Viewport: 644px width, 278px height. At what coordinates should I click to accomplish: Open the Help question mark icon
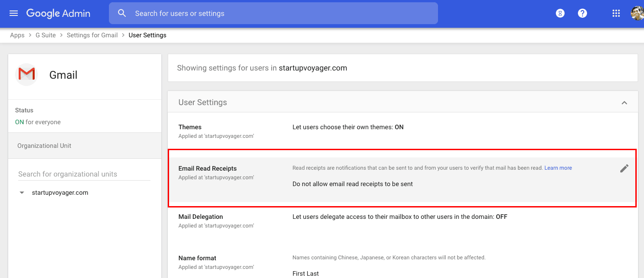coord(582,13)
